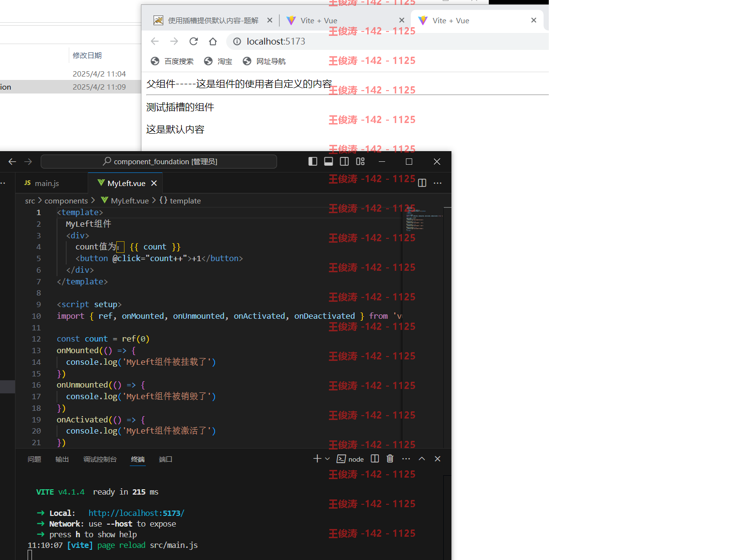Viewport: 744px width, 560px height.
Task: Switch to the middle Vite + Vue tab
Action: click(339, 20)
